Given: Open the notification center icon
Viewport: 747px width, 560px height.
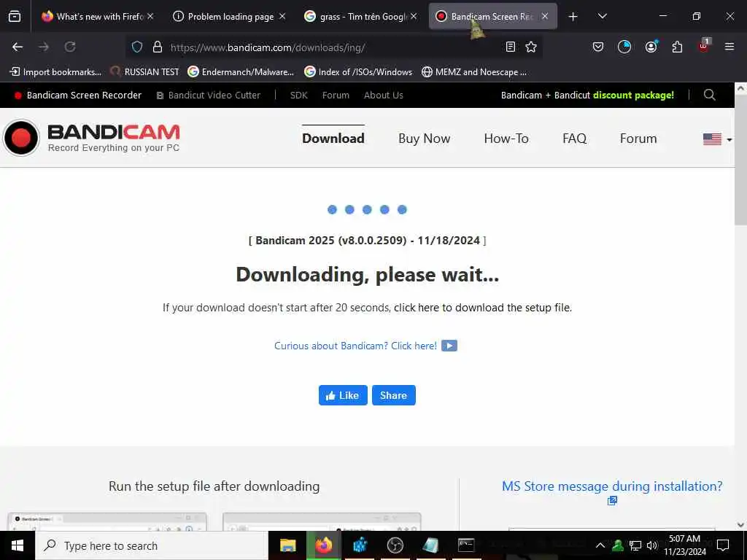Looking at the screenshot, I should (x=723, y=545).
